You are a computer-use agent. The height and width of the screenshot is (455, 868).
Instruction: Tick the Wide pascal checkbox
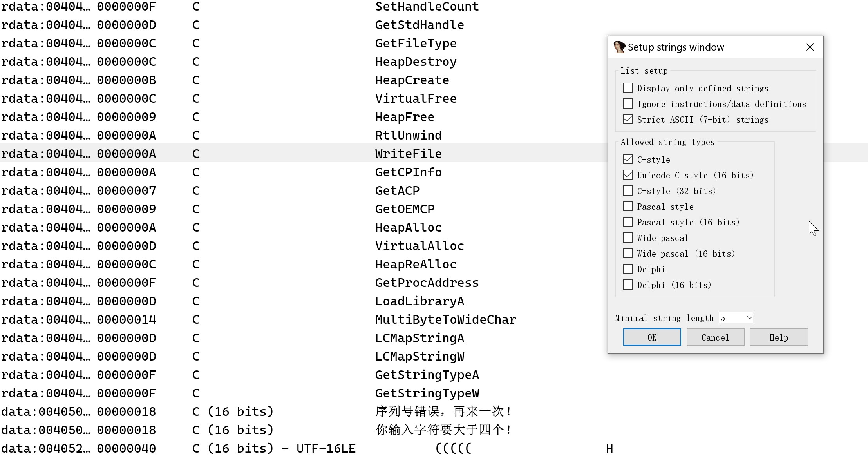tap(628, 238)
